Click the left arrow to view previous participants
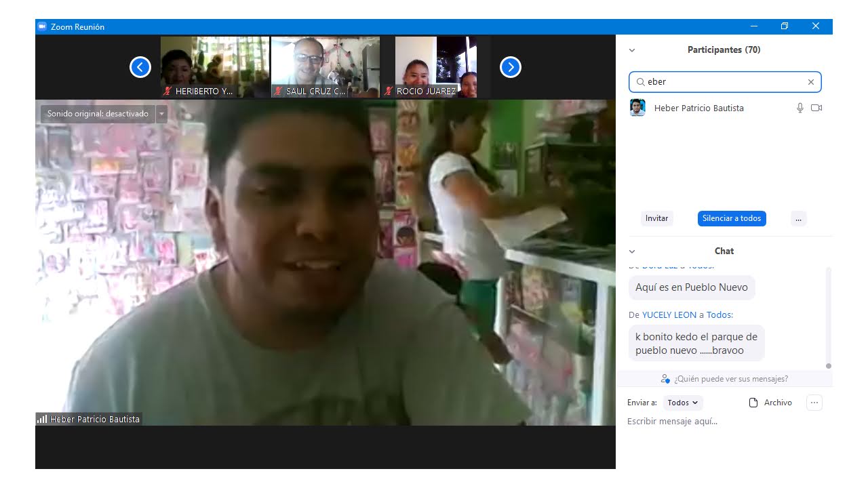 coord(140,67)
